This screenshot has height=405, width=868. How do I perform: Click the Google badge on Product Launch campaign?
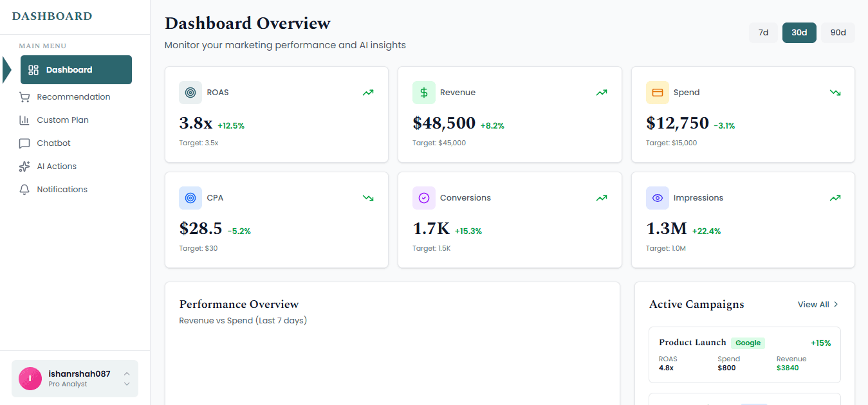click(748, 343)
